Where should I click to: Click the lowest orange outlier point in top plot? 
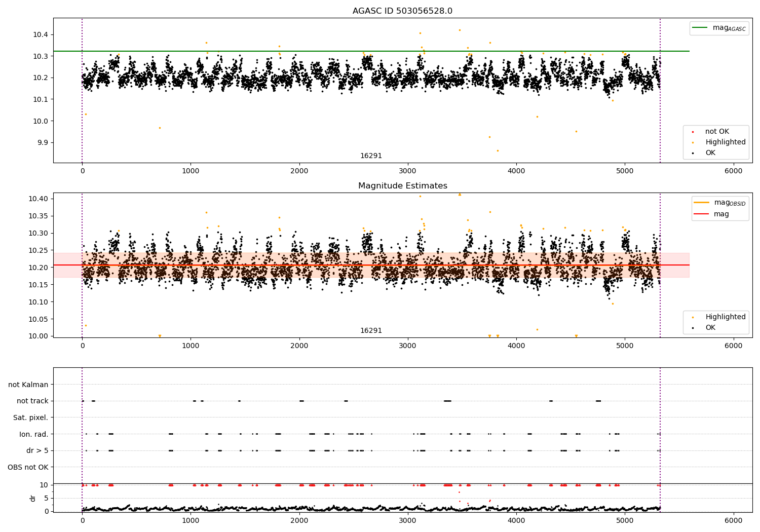pos(498,150)
